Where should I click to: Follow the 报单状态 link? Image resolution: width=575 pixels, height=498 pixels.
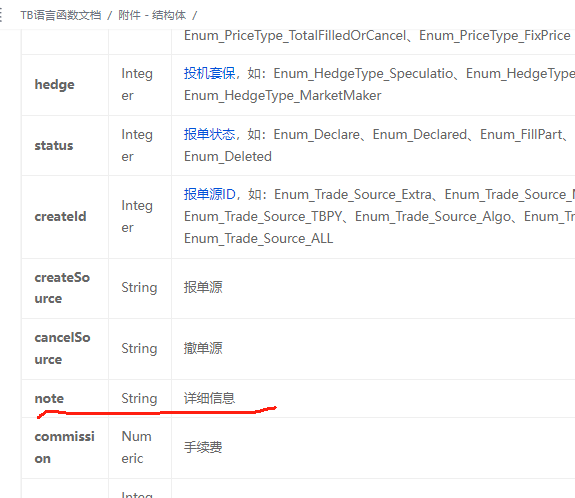click(x=209, y=134)
